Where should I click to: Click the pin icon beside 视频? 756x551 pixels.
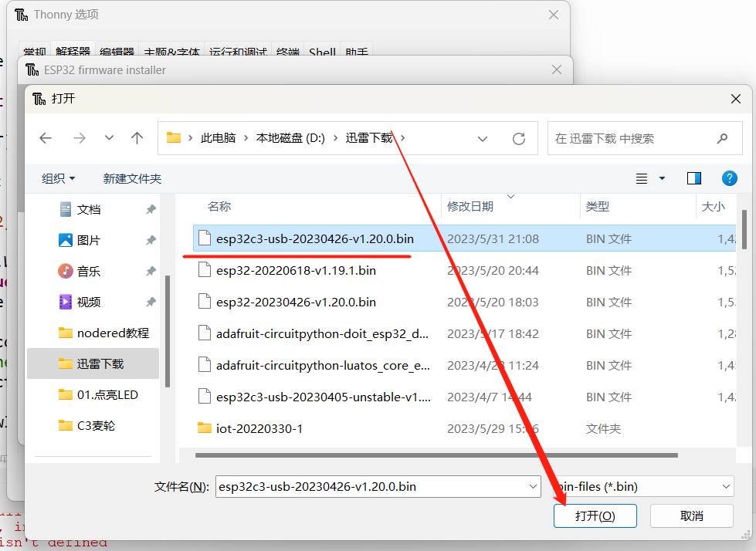[x=151, y=302]
